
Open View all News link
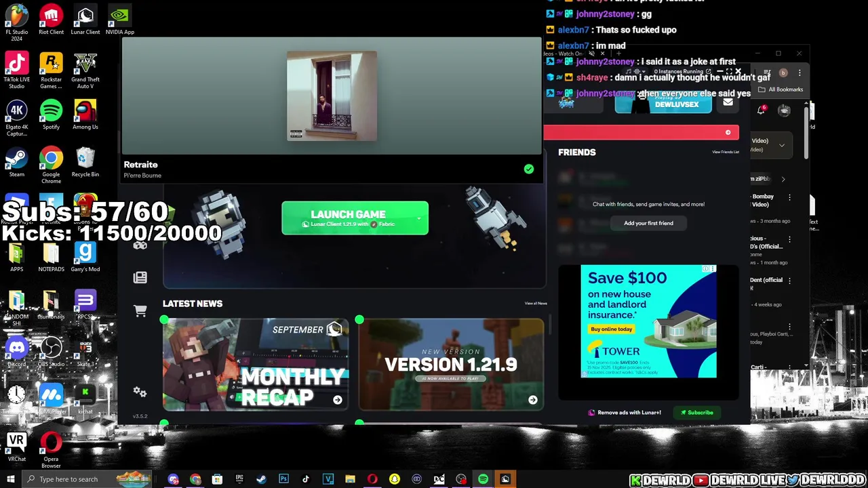pyautogui.click(x=536, y=303)
